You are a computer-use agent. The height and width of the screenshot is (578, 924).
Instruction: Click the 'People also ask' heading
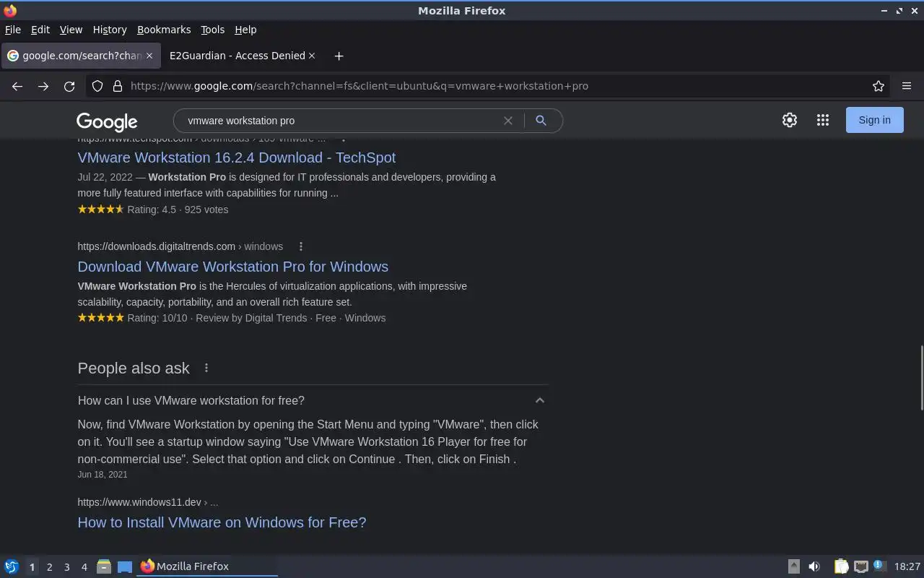(134, 368)
